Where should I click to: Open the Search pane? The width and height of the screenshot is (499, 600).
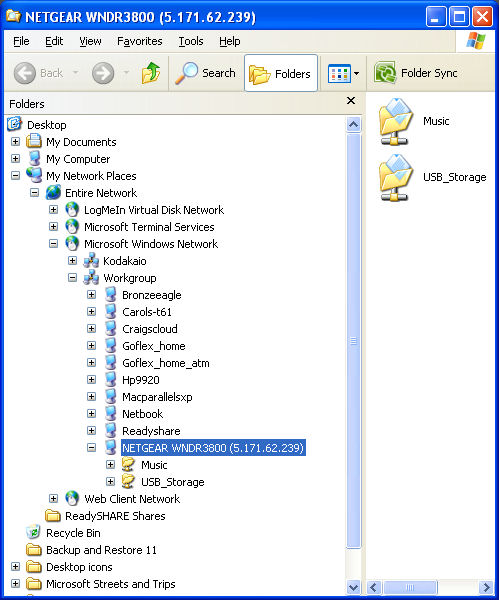(205, 73)
